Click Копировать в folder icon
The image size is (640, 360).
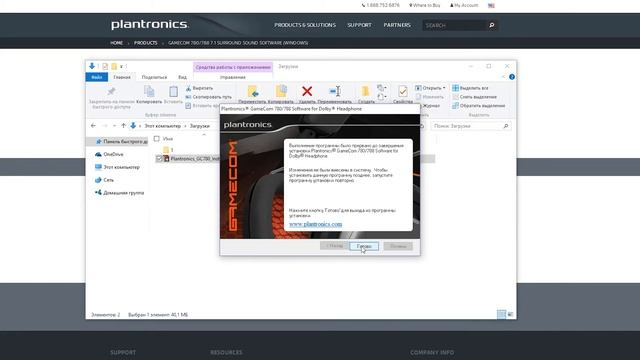(281, 91)
